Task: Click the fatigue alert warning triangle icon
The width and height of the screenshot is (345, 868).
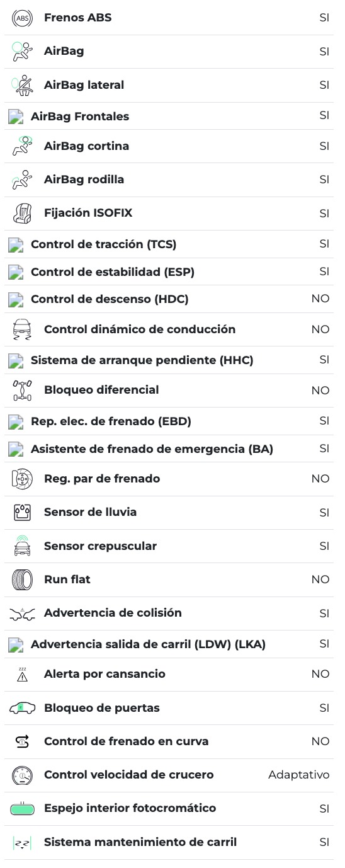Action: coord(22,675)
